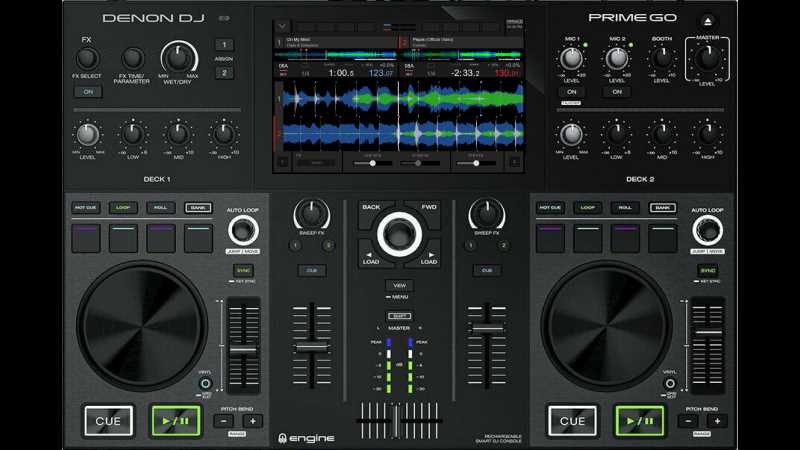Click the left channel volume fader
This screenshot has width=800, height=450.
click(x=312, y=348)
